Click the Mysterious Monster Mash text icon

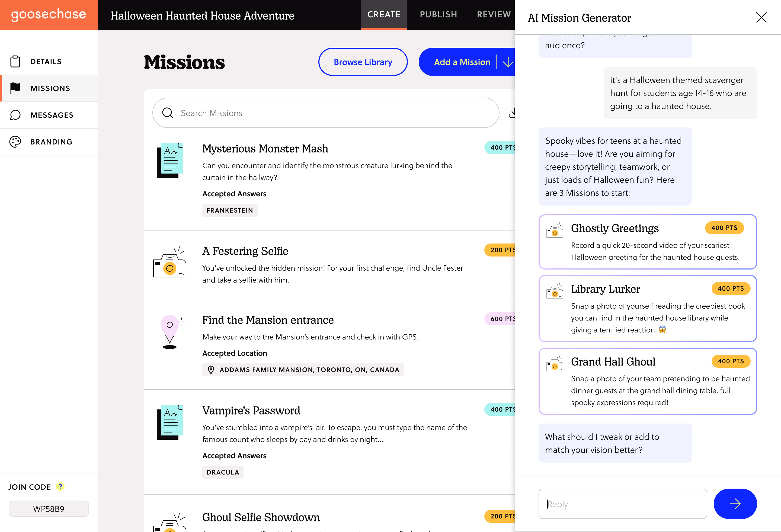click(170, 161)
